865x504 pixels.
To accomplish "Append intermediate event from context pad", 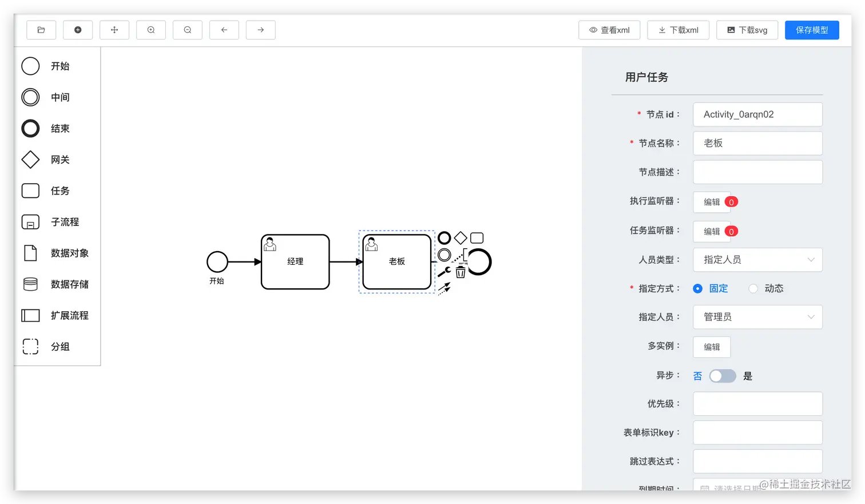I will (445, 255).
